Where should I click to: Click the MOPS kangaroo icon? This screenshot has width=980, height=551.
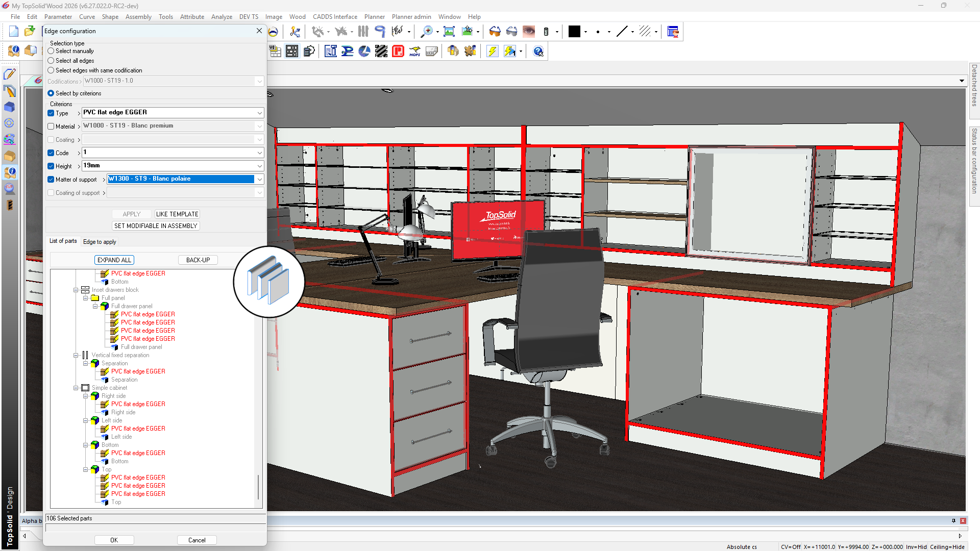pos(414,51)
